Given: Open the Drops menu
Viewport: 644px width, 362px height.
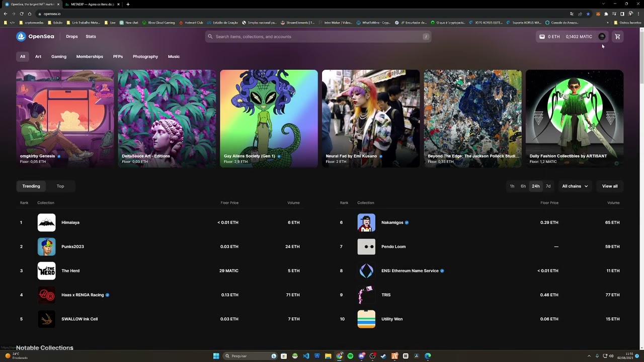Looking at the screenshot, I should click(72, 37).
